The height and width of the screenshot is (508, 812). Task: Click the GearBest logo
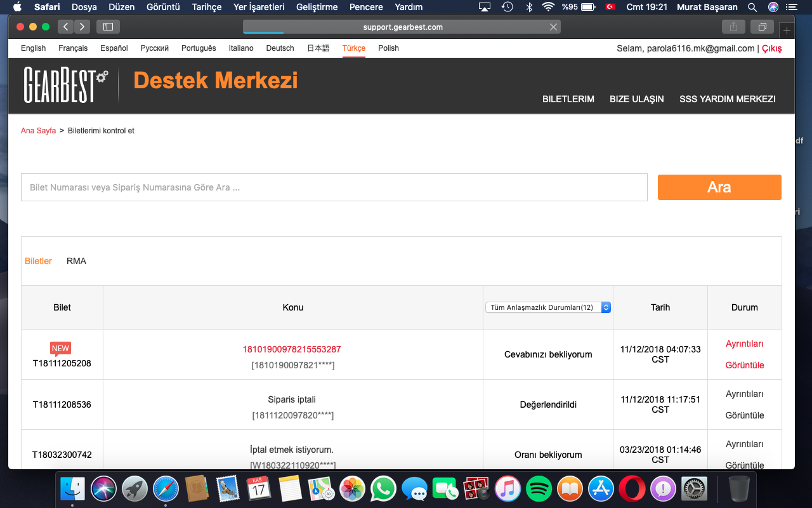coord(66,84)
